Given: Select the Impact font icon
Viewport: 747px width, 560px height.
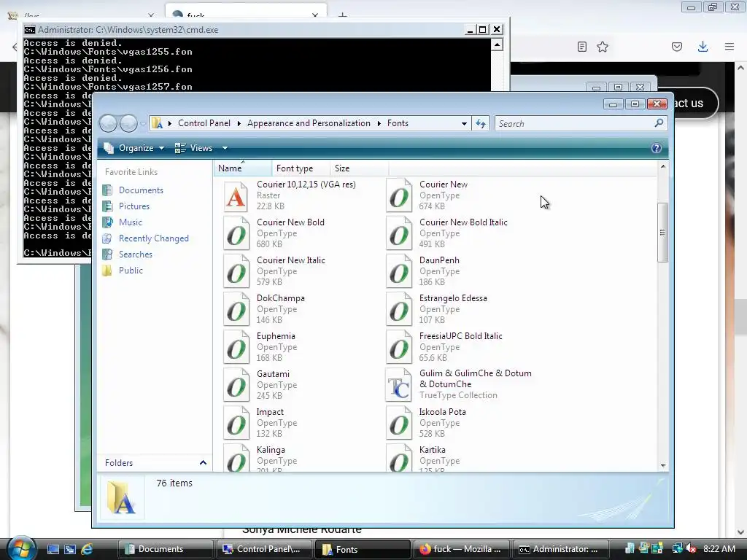Looking at the screenshot, I should pyautogui.click(x=236, y=423).
